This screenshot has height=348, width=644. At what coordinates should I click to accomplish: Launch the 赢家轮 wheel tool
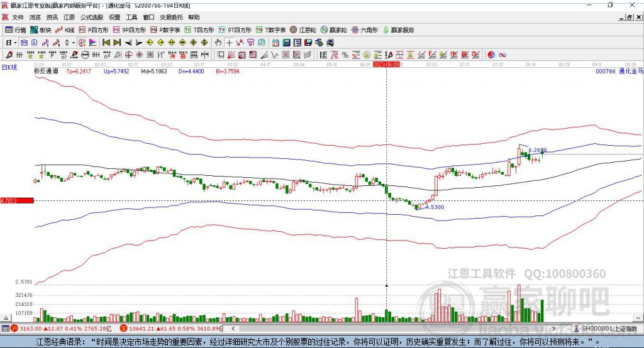tap(333, 30)
